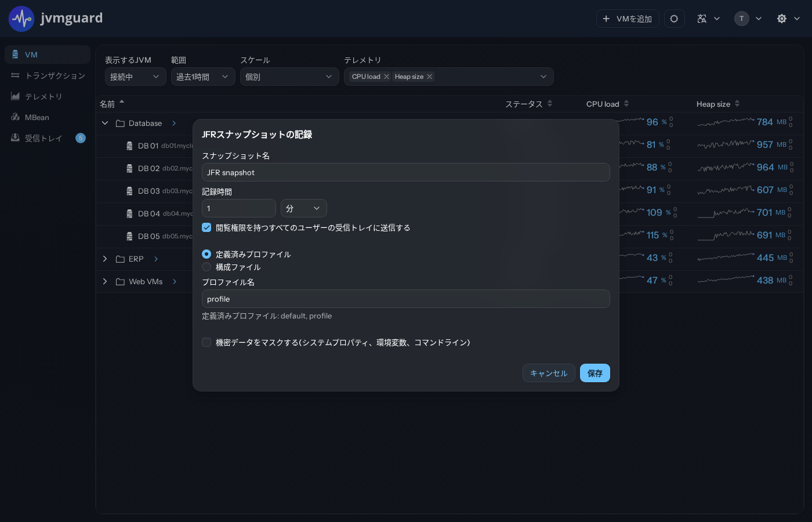Click the テレメトリ sidebar chart icon
This screenshot has width=812, height=522.
pos(15,96)
